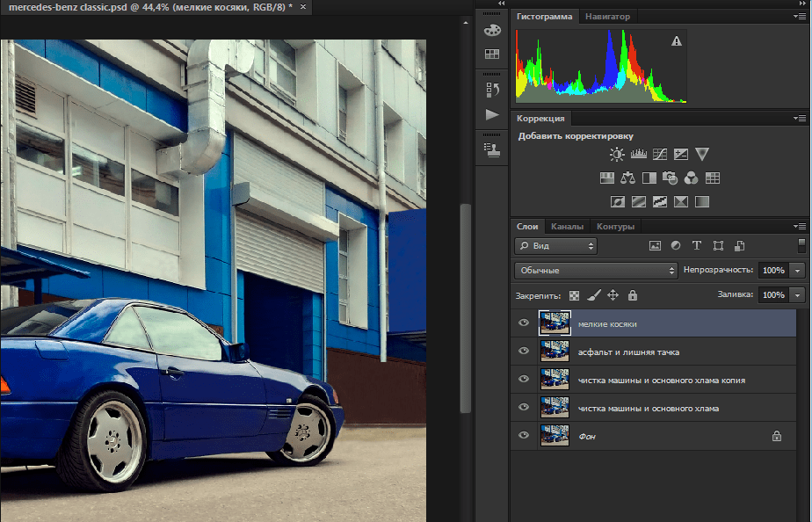This screenshot has width=812, height=522.
Task: Filter layers by type layers
Action: 697,246
